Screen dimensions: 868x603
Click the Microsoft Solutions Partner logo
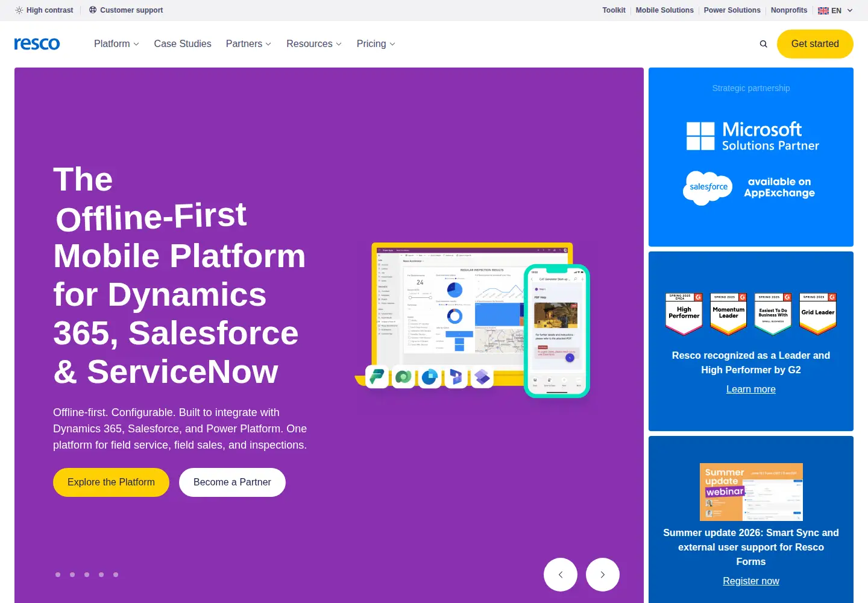tap(752, 136)
